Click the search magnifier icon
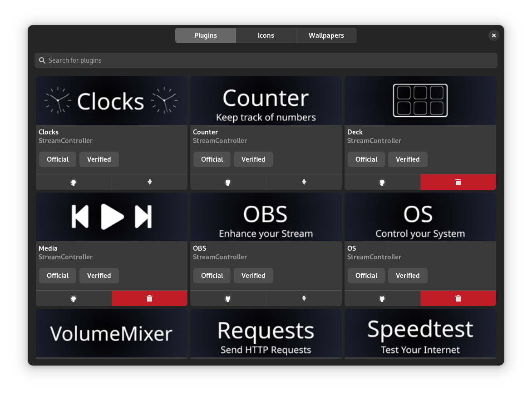 coord(42,60)
